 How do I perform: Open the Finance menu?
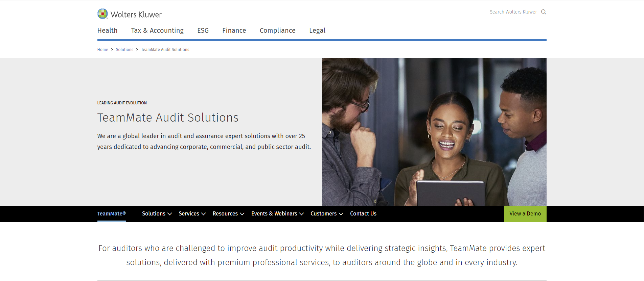(234, 30)
